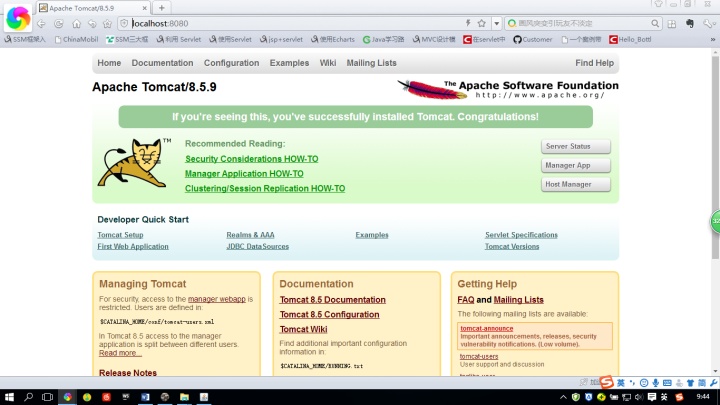720x405 pixels.
Task: Open the First Web Application link
Action: coord(133,246)
